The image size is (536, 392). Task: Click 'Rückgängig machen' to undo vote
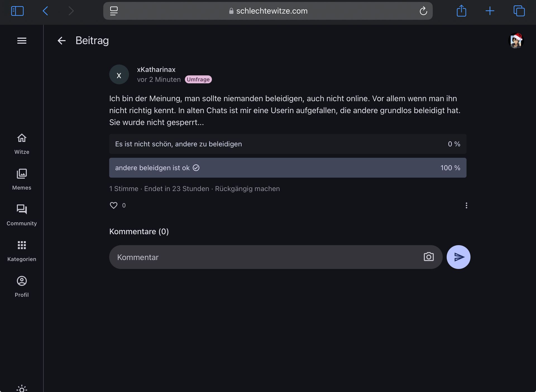pyautogui.click(x=247, y=189)
